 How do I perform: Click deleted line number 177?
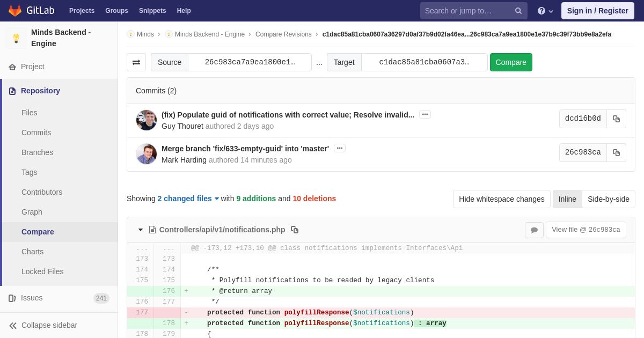142,312
